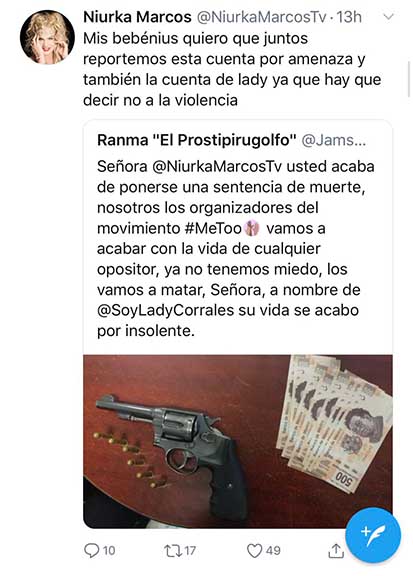
Task: Expand the tweet options chevron
Action: point(388,17)
